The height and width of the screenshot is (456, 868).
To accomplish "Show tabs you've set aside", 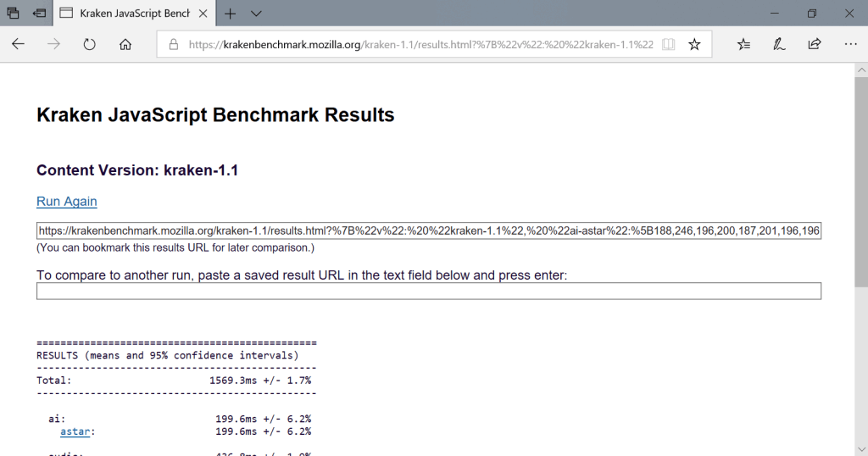I will [13, 13].
